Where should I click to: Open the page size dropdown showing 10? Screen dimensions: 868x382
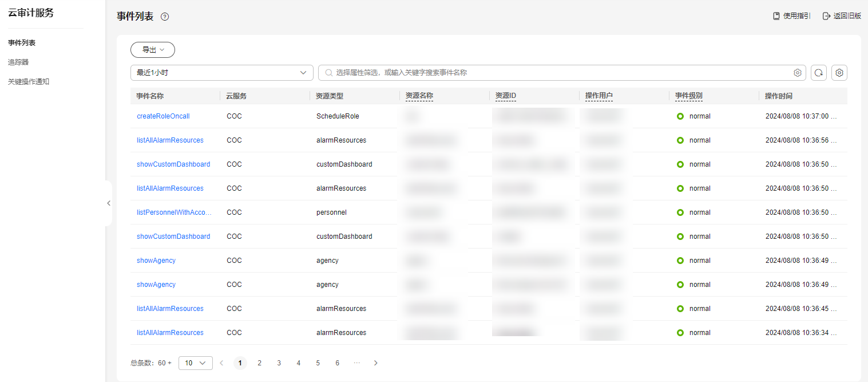pyautogui.click(x=195, y=363)
